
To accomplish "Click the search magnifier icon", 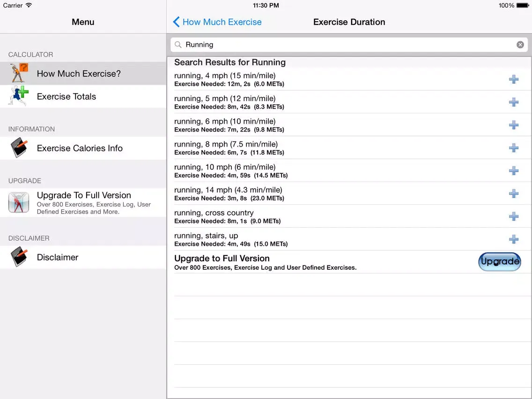I will pos(178,44).
